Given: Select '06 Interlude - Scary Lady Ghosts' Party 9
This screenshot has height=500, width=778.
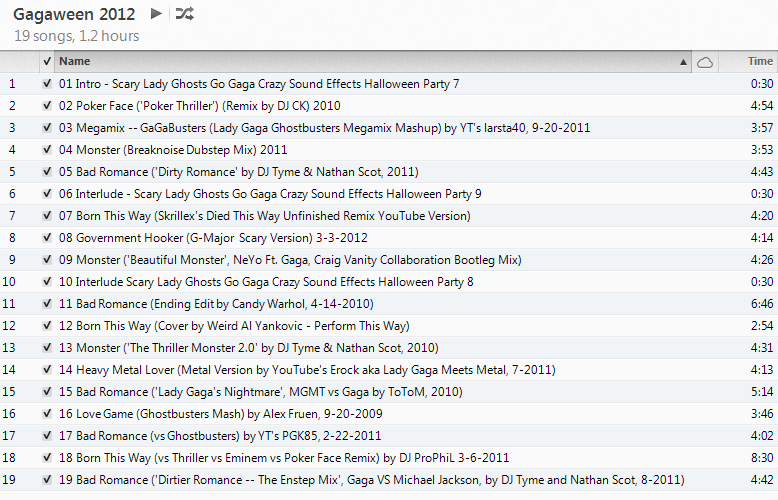Looking at the screenshot, I should 270,194.
